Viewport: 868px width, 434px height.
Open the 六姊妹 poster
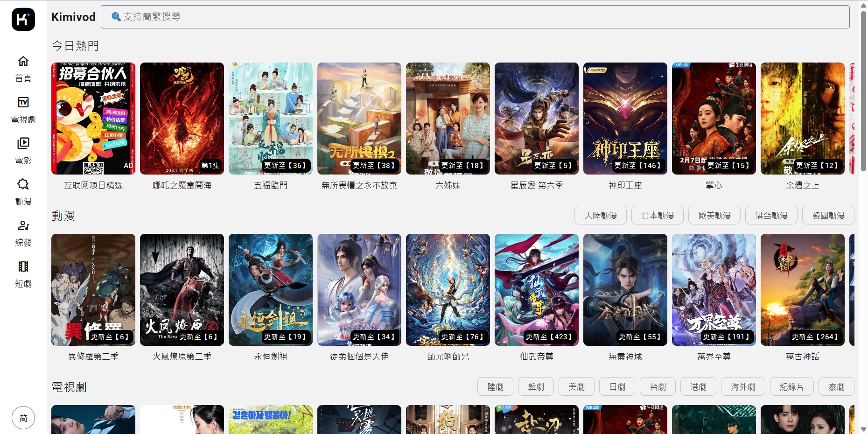pos(448,119)
